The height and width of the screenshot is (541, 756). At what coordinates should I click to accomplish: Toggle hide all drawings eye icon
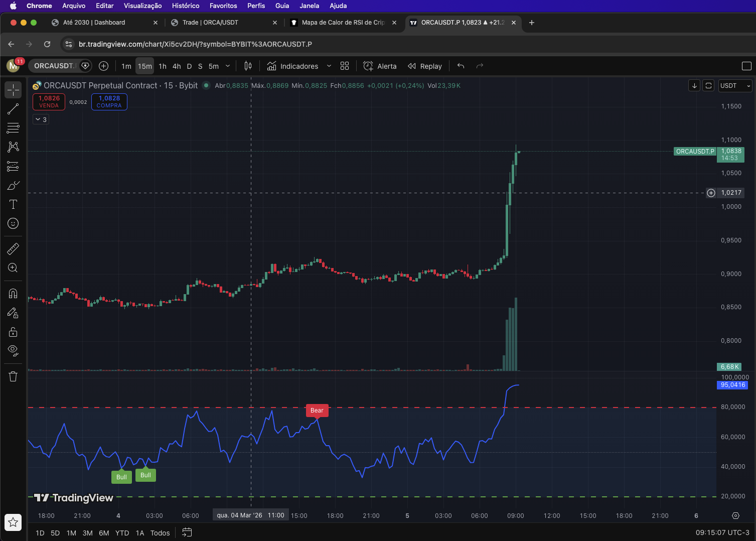[x=13, y=350]
